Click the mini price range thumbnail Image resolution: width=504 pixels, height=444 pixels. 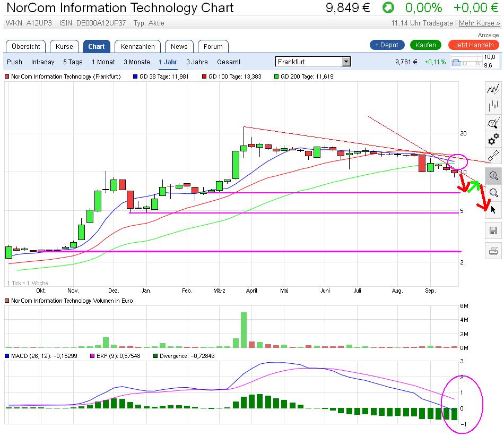point(467,62)
